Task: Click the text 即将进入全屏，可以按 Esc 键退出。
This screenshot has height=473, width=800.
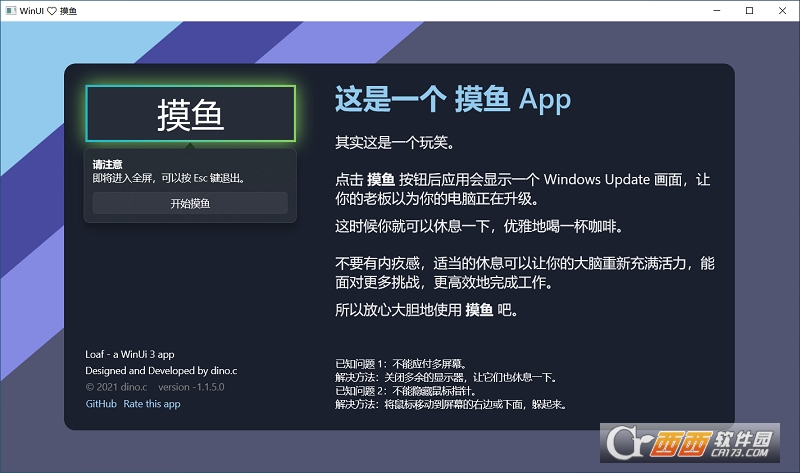Action: (169, 178)
